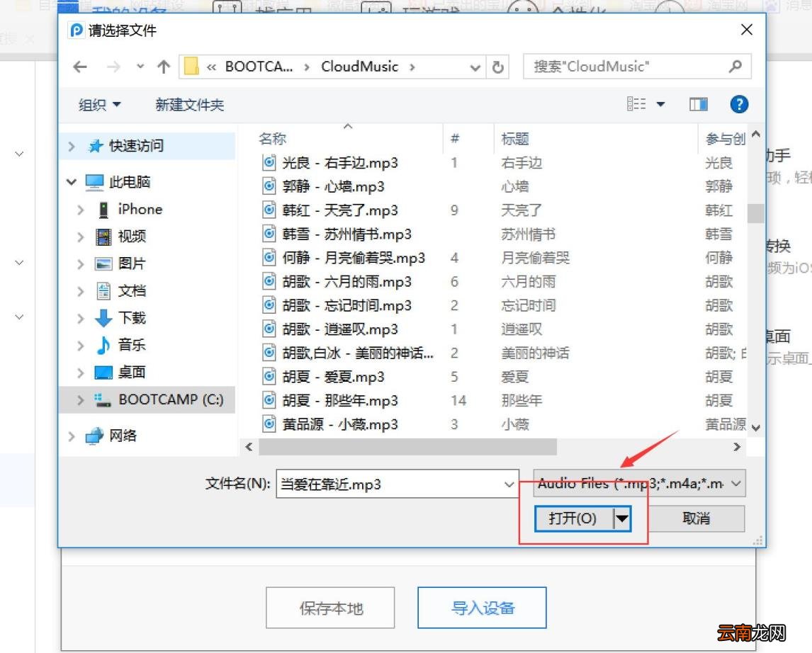812x653 pixels.
Task: Expand the 网络 tree node
Action: 72,436
